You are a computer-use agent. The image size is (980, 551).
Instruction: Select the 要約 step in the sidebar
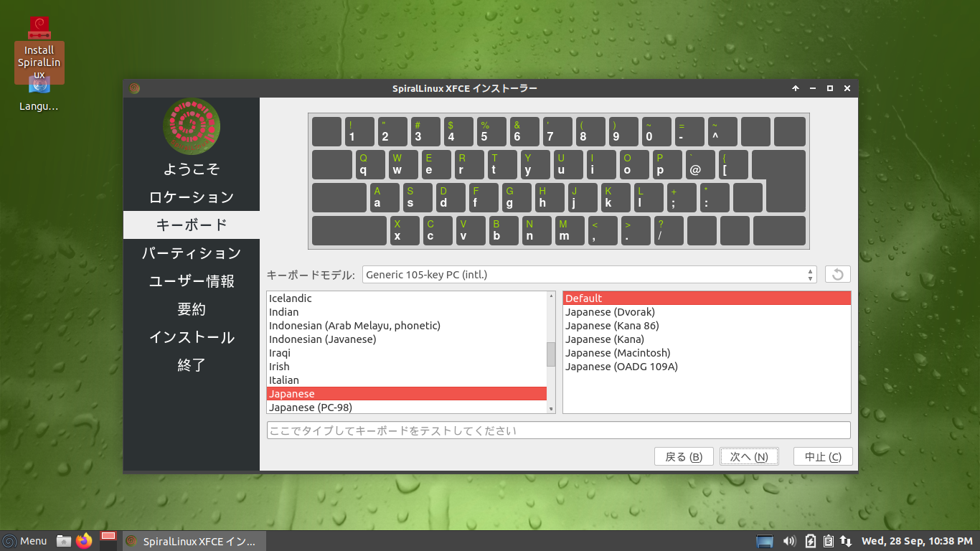192,309
